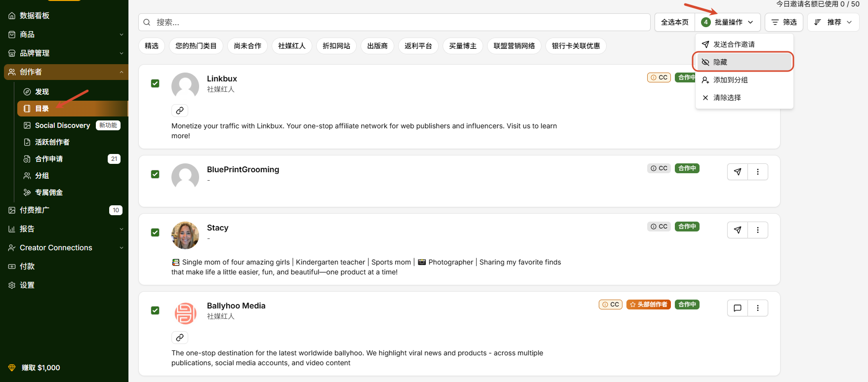This screenshot has height=382, width=868.
Task: Uncheck the BluePrintGrooming checkbox
Action: (x=155, y=174)
